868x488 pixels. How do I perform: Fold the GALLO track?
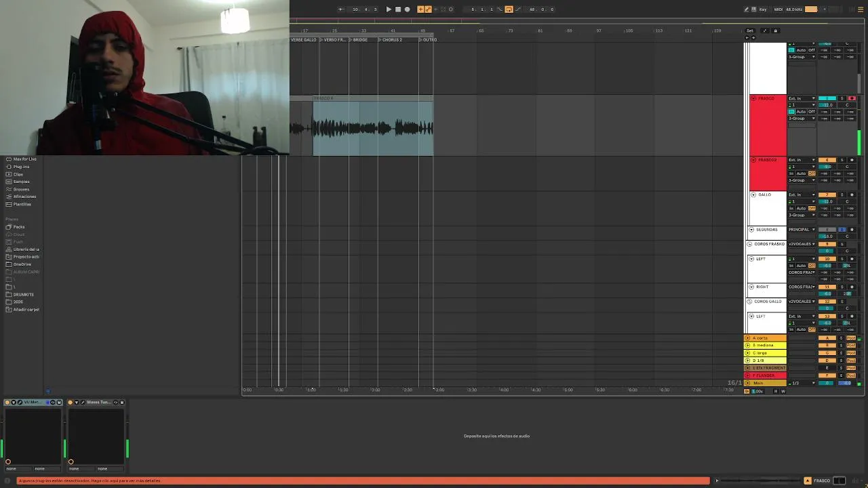click(753, 195)
